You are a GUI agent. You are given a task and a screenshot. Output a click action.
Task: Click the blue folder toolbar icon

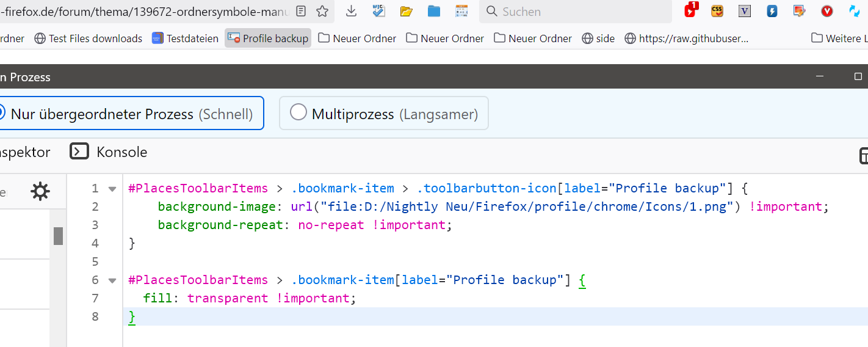[434, 11]
